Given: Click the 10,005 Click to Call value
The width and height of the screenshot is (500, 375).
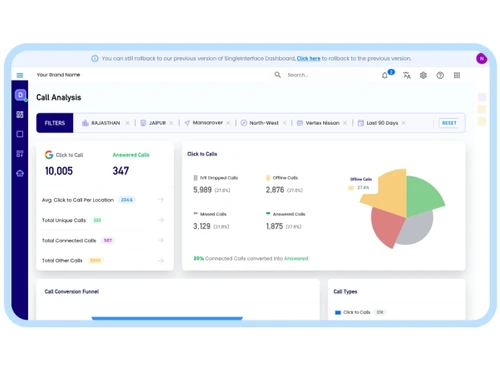Looking at the screenshot, I should click(59, 171).
